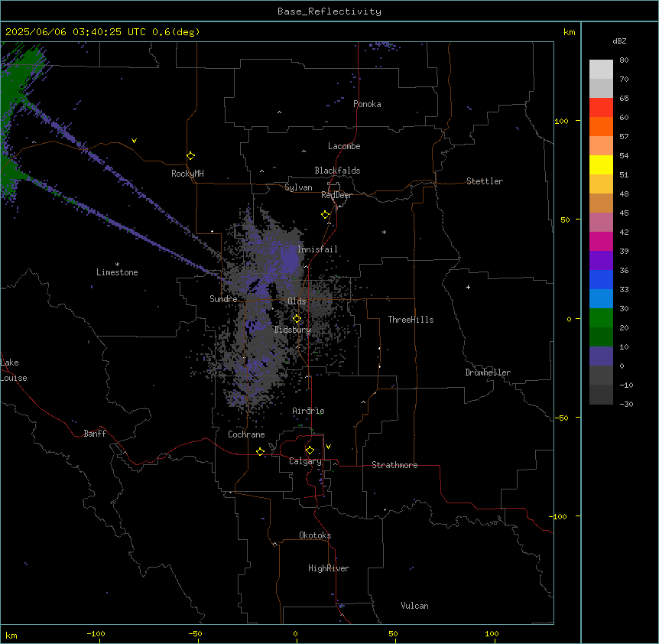Pick the magenta 39-42 dBZ legend band
Screen dimensions: 659x644
click(x=601, y=242)
